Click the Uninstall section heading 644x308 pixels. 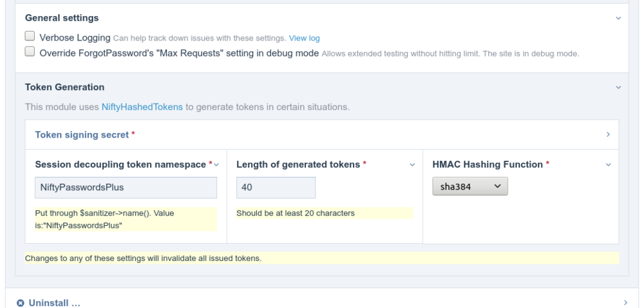pos(54,303)
